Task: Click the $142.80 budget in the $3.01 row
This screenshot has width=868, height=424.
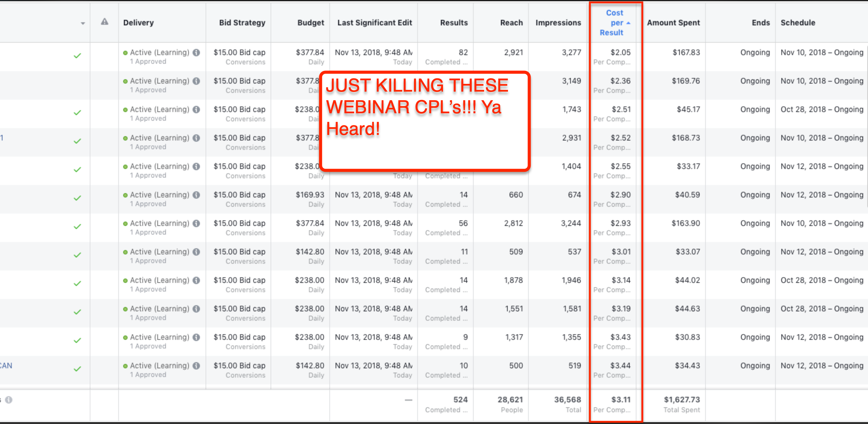Action: [310, 252]
